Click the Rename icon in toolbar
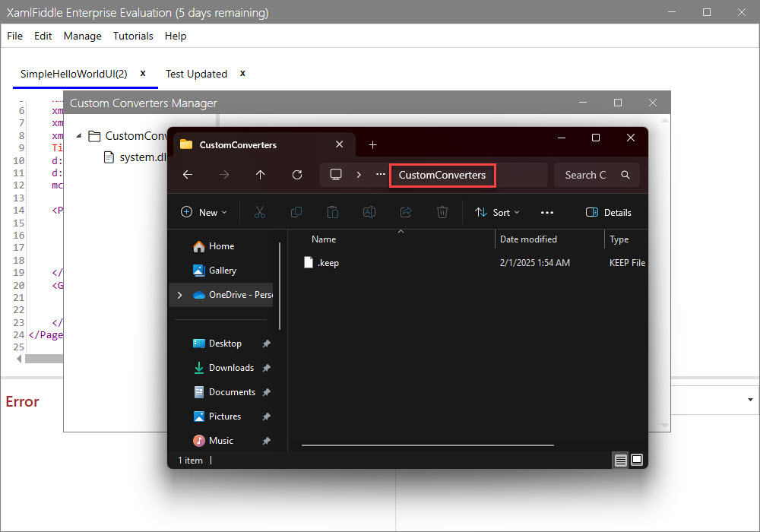The width and height of the screenshot is (760, 532). pos(369,212)
